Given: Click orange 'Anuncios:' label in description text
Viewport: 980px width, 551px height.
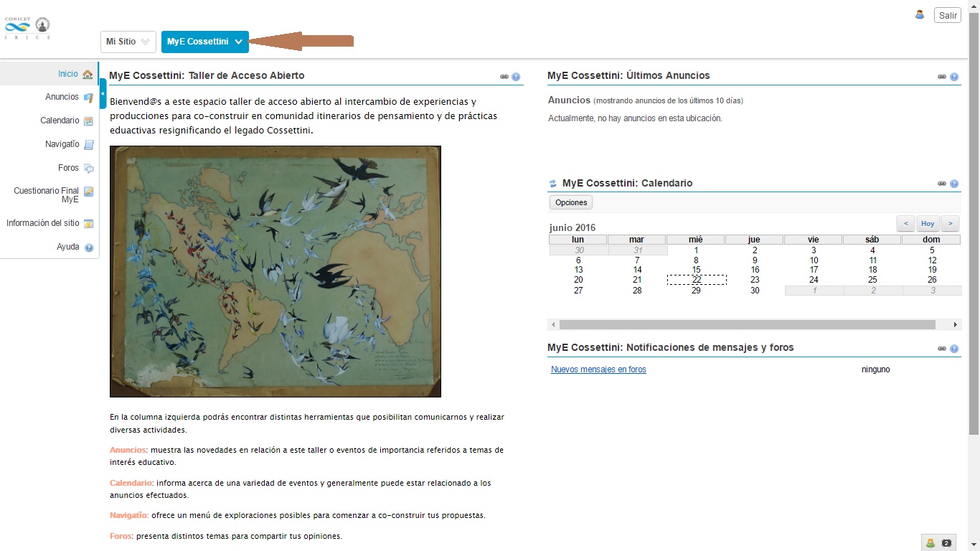Looking at the screenshot, I should [128, 450].
